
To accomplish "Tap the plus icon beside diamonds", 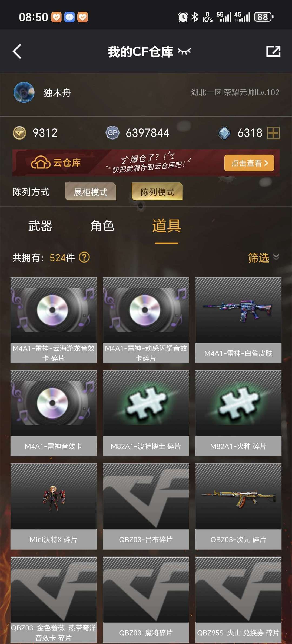I will pos(273,133).
